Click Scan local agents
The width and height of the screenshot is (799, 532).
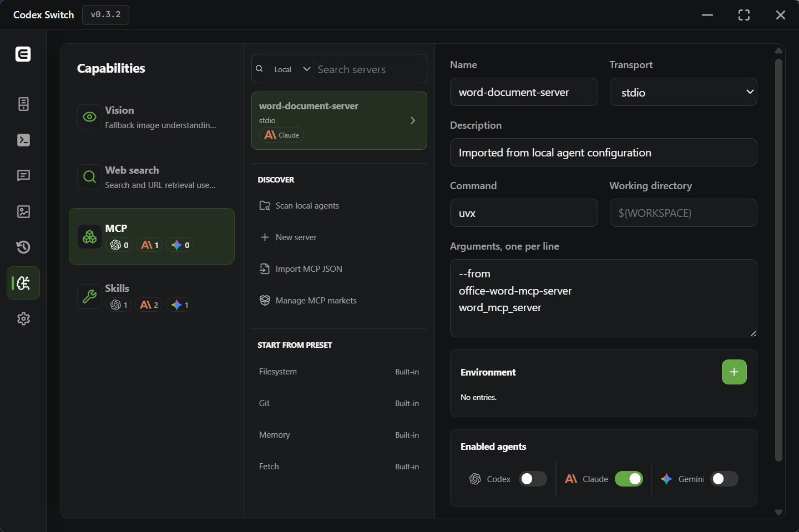pos(339,206)
